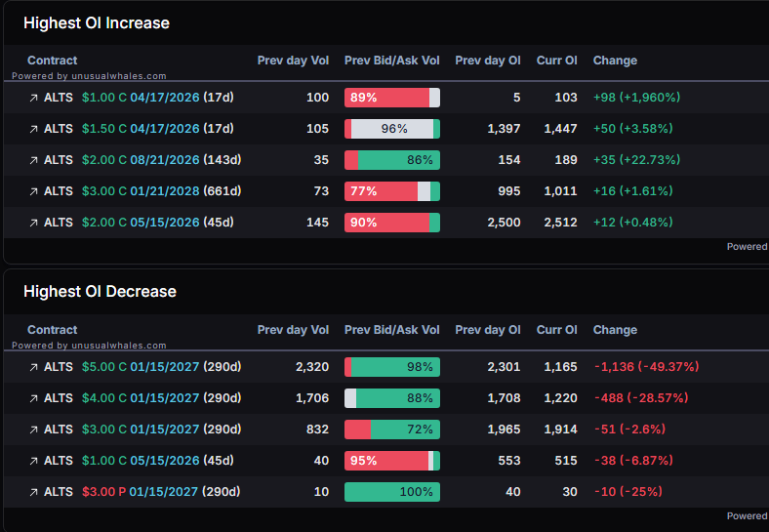Viewport: 769px width, 532px height.
Task: Click the -488 (-28.57%) change value
Action: pyautogui.click(x=641, y=398)
